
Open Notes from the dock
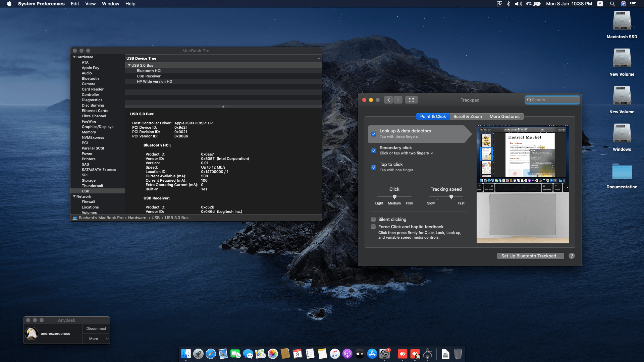(322, 354)
